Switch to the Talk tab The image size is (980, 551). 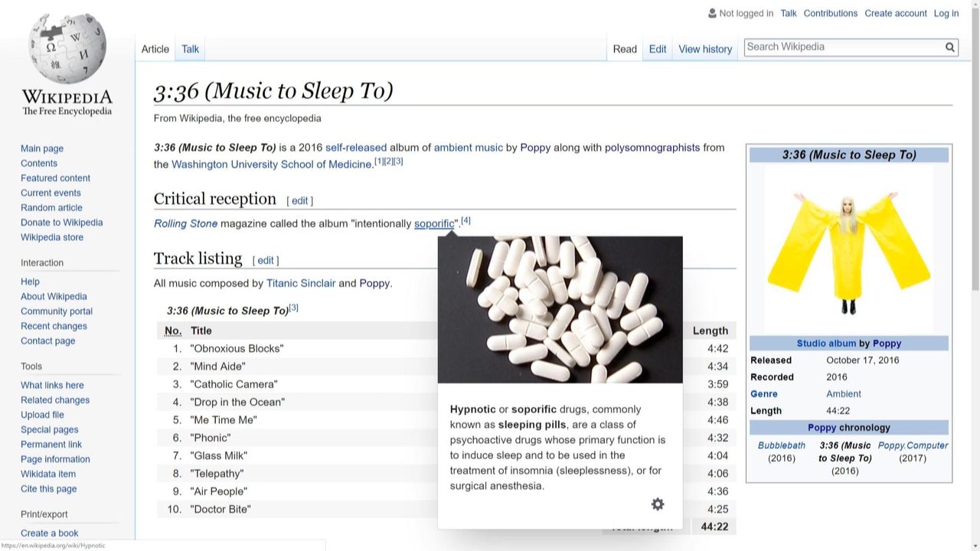tap(190, 49)
